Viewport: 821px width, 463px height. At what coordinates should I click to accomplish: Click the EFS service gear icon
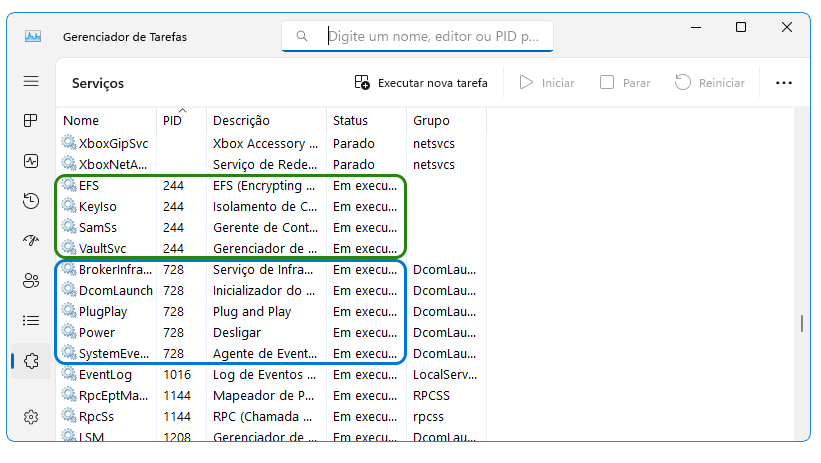tap(69, 184)
